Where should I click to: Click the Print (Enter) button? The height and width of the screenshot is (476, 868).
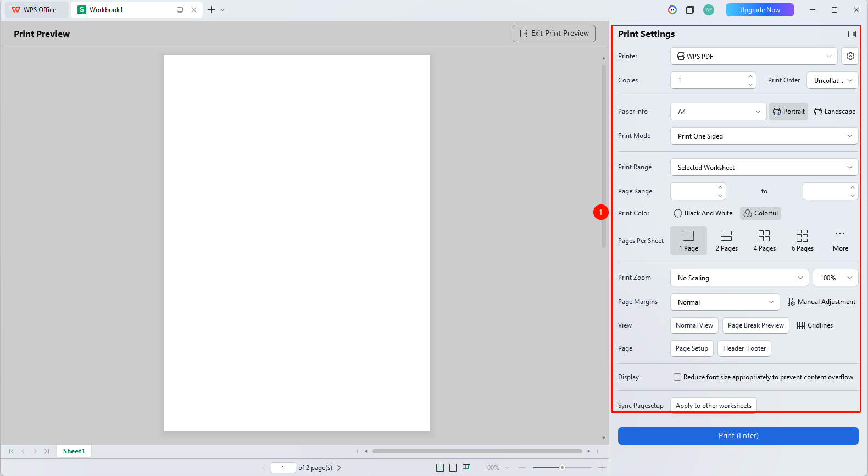tap(738, 435)
